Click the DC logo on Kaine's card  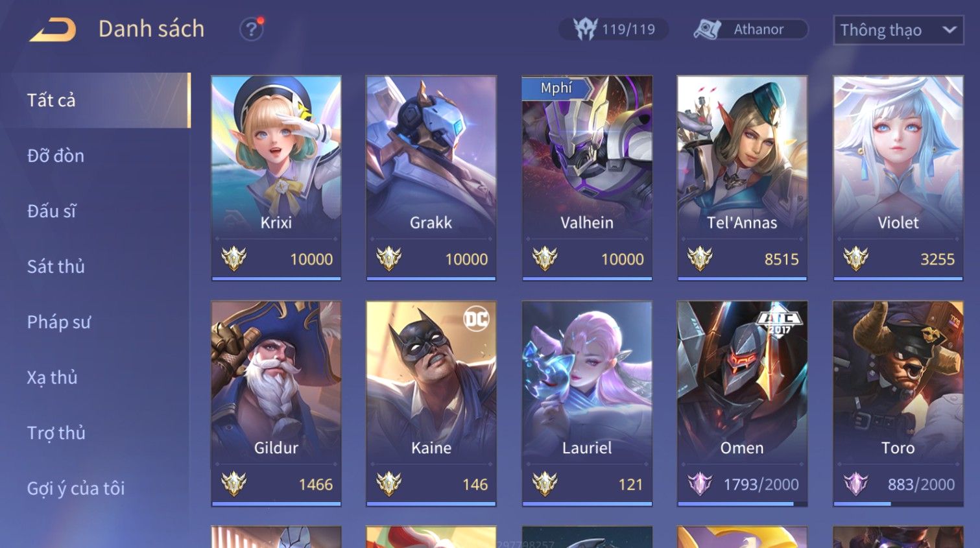coord(476,318)
